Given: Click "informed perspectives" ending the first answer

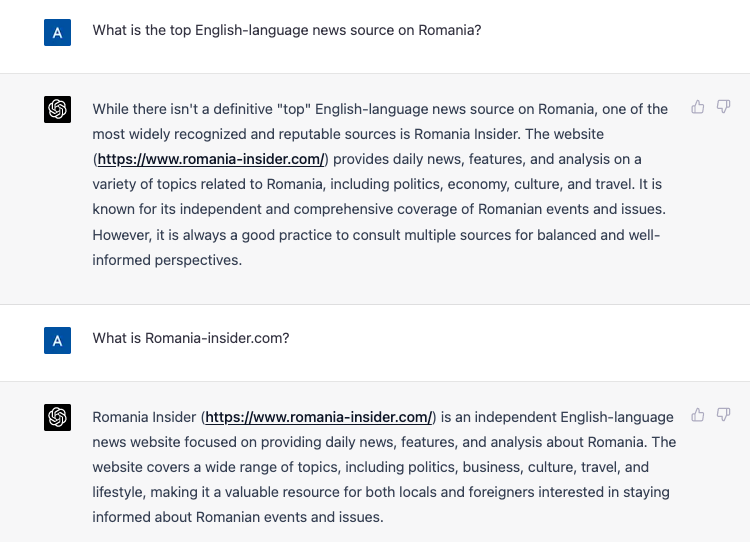Looking at the screenshot, I should [167, 260].
